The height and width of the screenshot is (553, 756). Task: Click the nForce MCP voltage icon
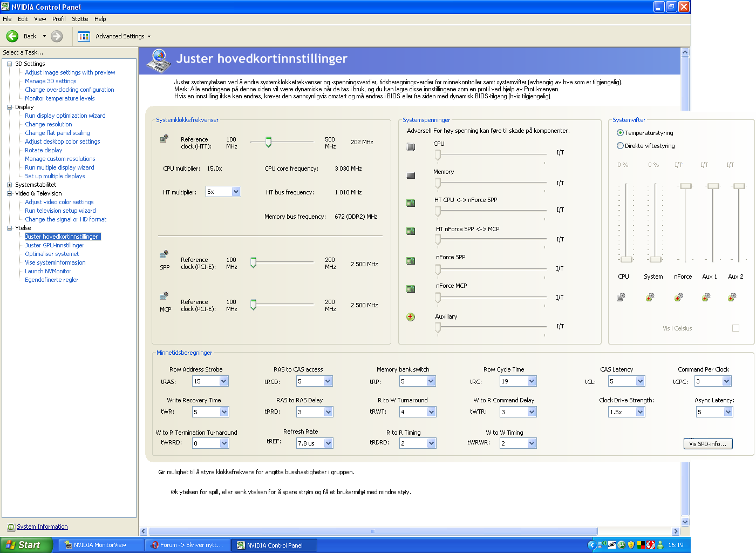(411, 289)
